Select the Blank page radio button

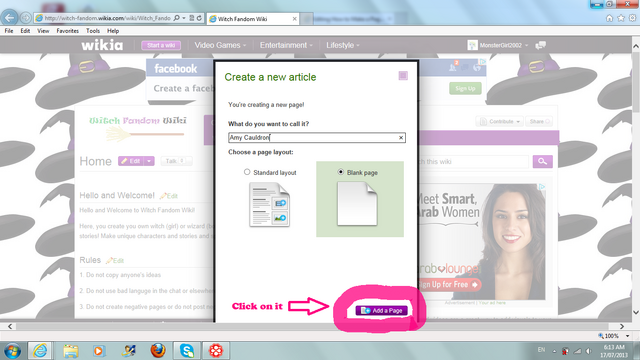(x=340, y=172)
